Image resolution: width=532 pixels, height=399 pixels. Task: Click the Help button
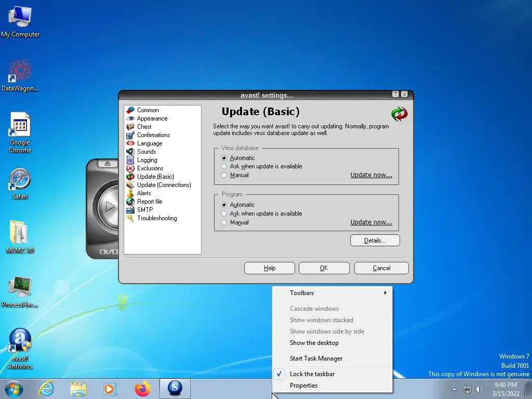[x=270, y=268]
